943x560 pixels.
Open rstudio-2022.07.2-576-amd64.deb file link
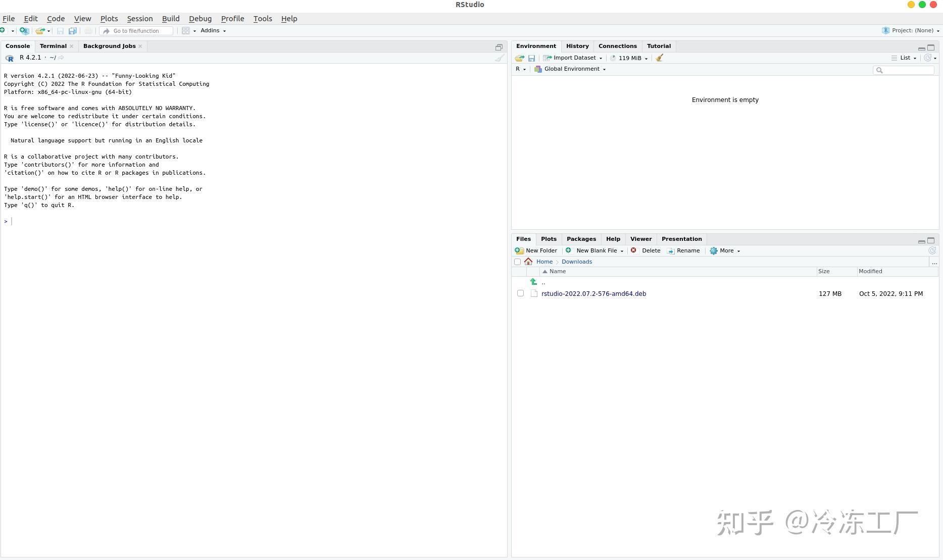(x=593, y=293)
